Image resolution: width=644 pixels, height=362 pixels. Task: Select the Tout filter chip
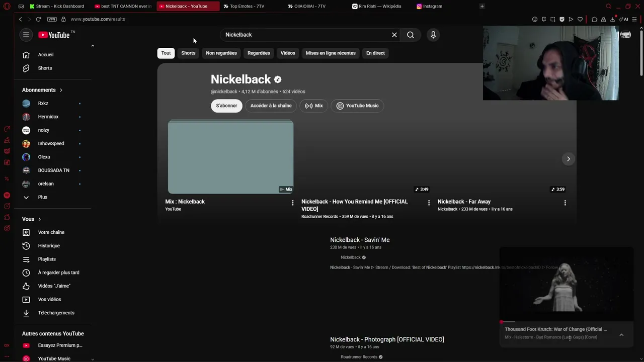coord(166,53)
